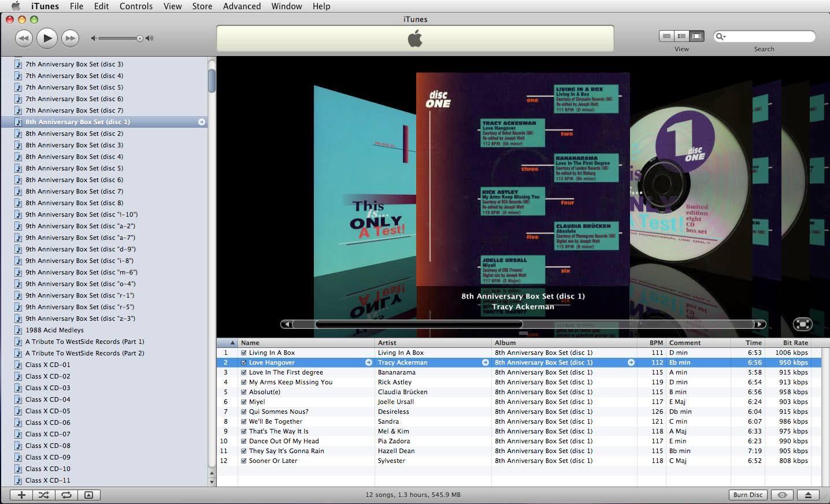Toggle repeat playback icon
This screenshot has width=830, height=504.
(66, 495)
